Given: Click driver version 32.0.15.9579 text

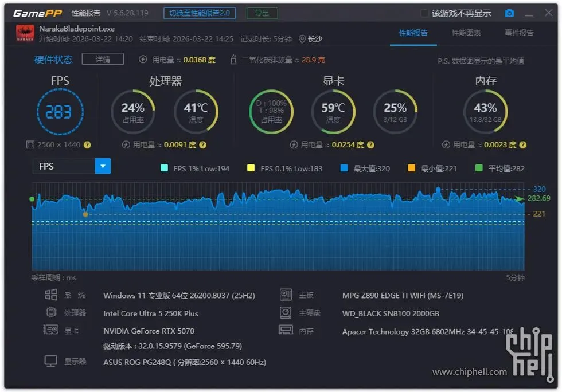Looking at the screenshot, I should tap(173, 346).
